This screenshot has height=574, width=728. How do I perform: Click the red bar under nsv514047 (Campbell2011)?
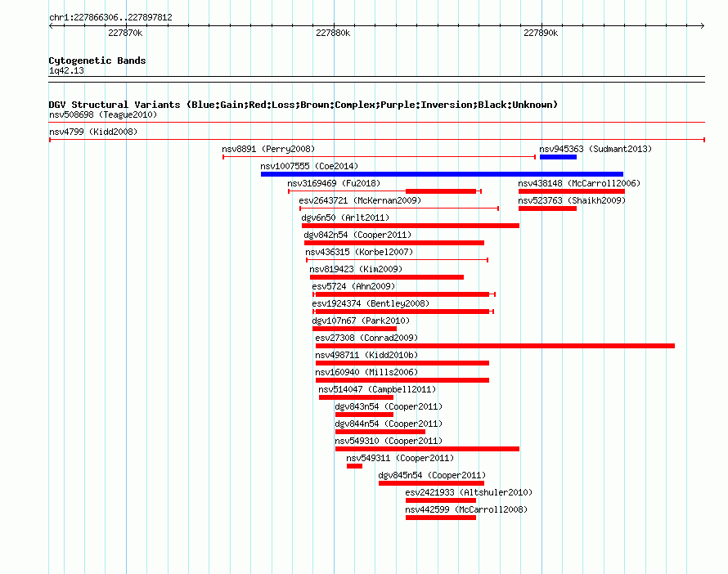coord(356,397)
